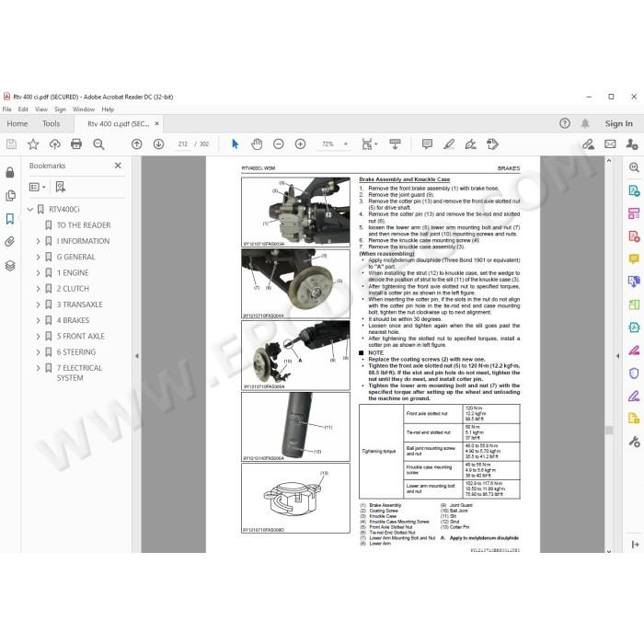Open the zoom percentage dropdown
This screenshot has height=644, width=644.
(x=346, y=144)
